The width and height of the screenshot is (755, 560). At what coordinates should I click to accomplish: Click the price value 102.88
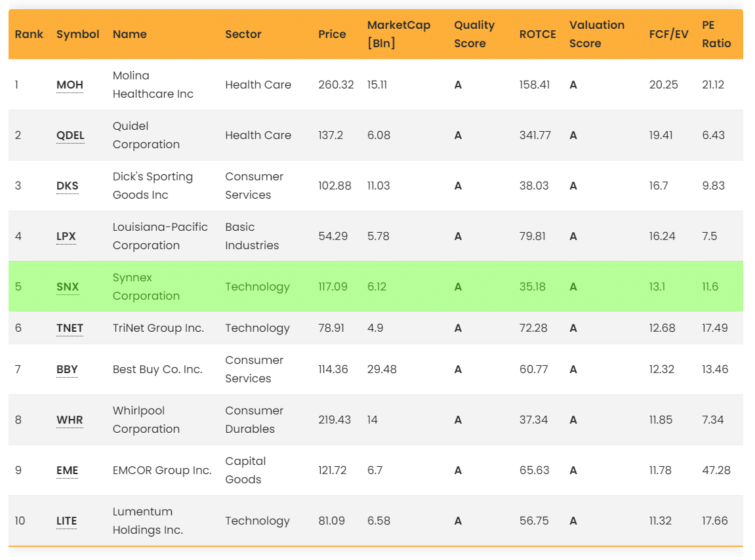point(335,186)
